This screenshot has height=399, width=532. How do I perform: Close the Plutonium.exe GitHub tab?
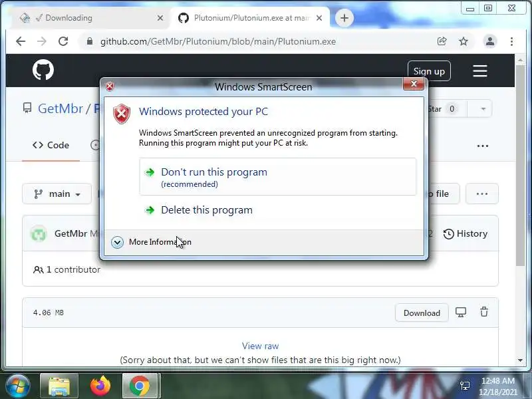tap(319, 18)
